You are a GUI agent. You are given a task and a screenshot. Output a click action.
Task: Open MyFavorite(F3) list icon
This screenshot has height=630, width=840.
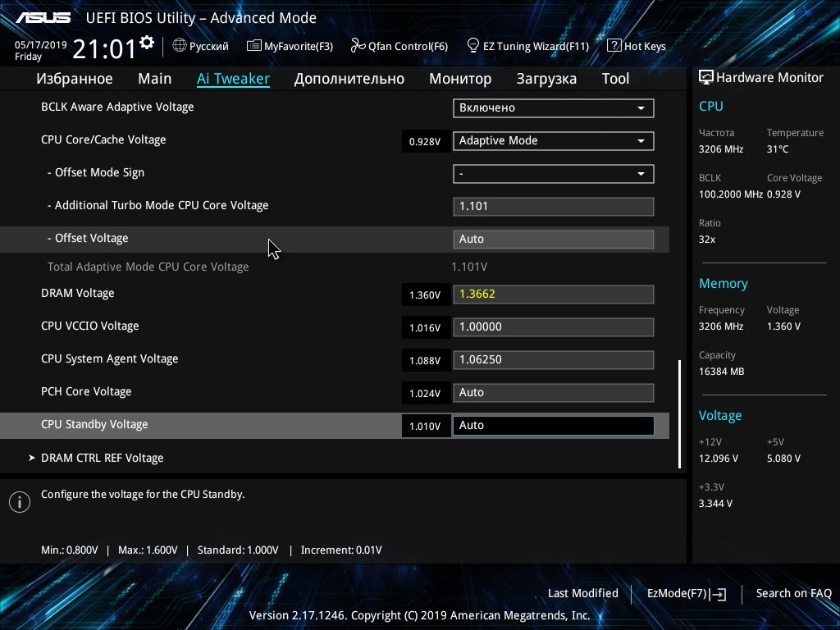coord(254,46)
